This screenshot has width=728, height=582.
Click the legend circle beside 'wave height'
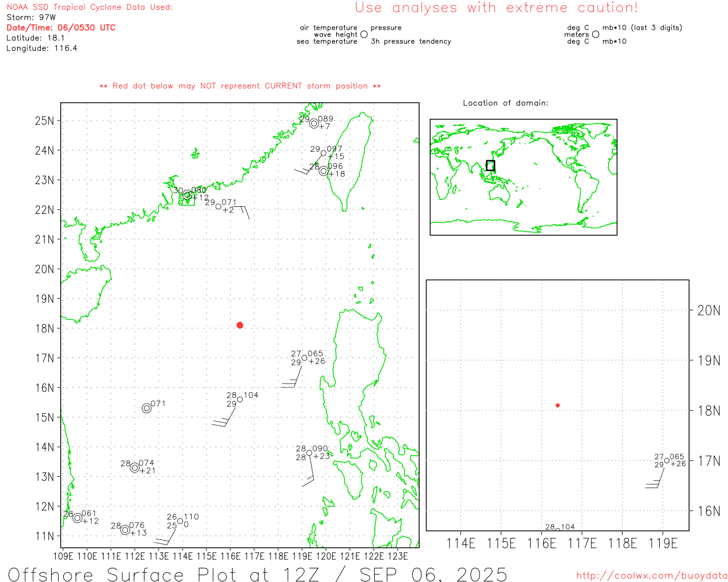point(364,34)
